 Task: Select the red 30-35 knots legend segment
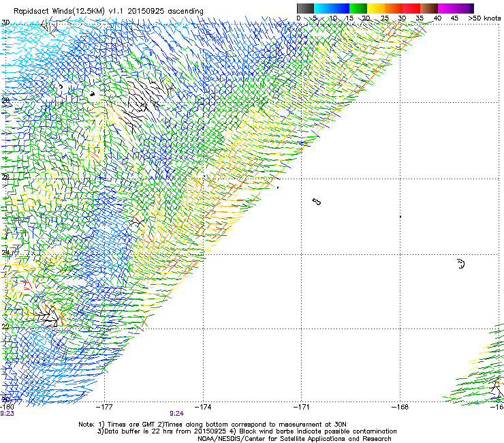click(x=411, y=8)
